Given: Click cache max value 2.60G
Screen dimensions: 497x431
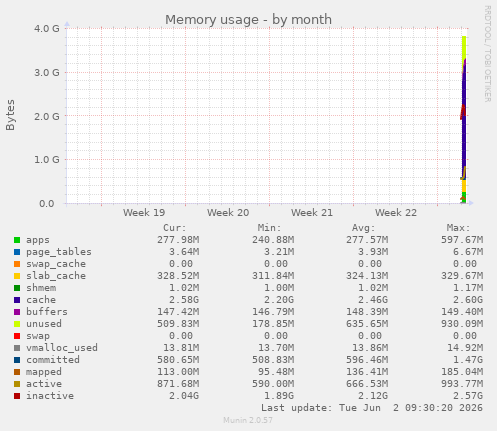Looking at the screenshot, I should tap(468, 300).
